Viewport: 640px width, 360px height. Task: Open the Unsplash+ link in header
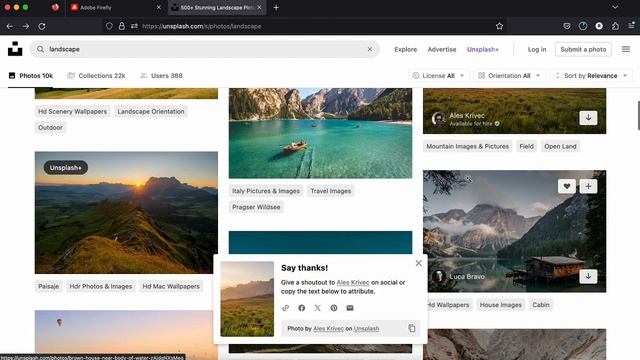482,49
